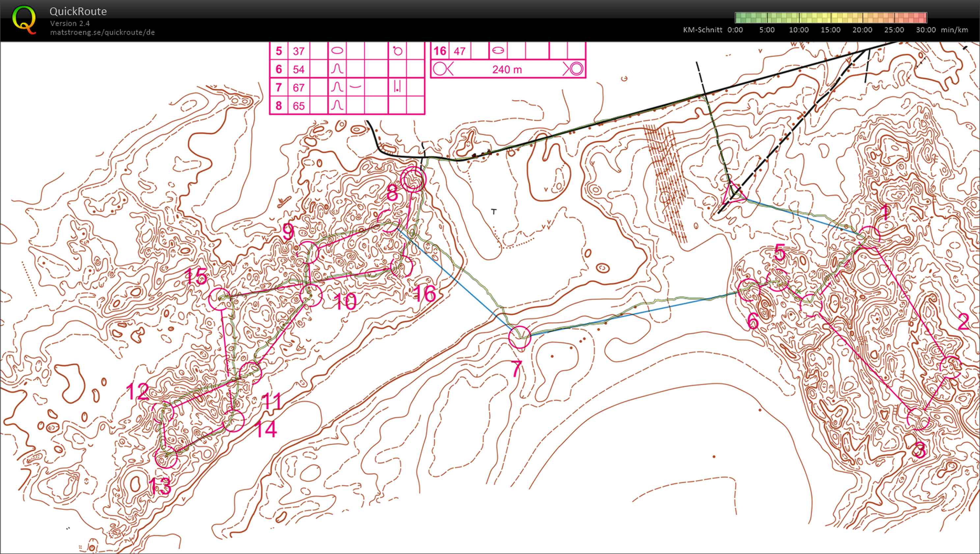Click the depression symbol in row 5
The image size is (980, 554).
pyautogui.click(x=337, y=51)
